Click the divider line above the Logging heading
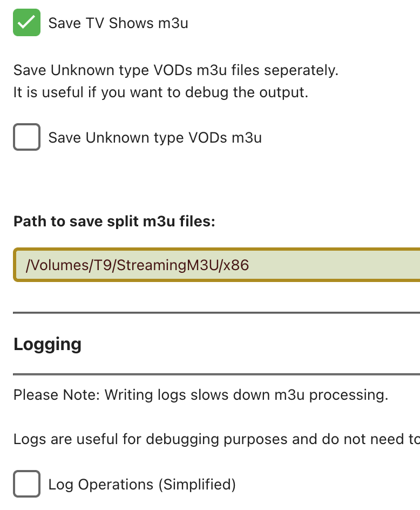The image size is (420, 510). coord(216,312)
